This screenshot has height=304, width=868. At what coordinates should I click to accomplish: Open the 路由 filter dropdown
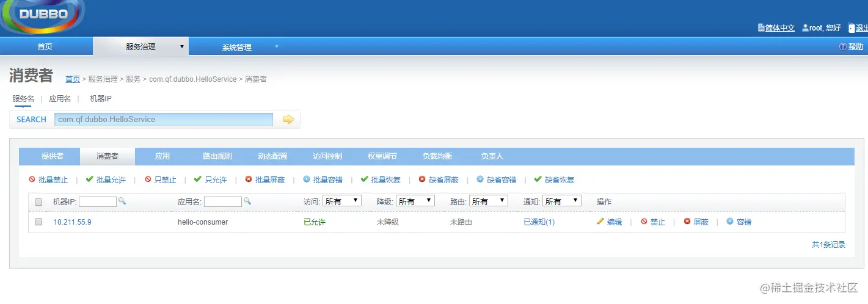[x=489, y=201]
